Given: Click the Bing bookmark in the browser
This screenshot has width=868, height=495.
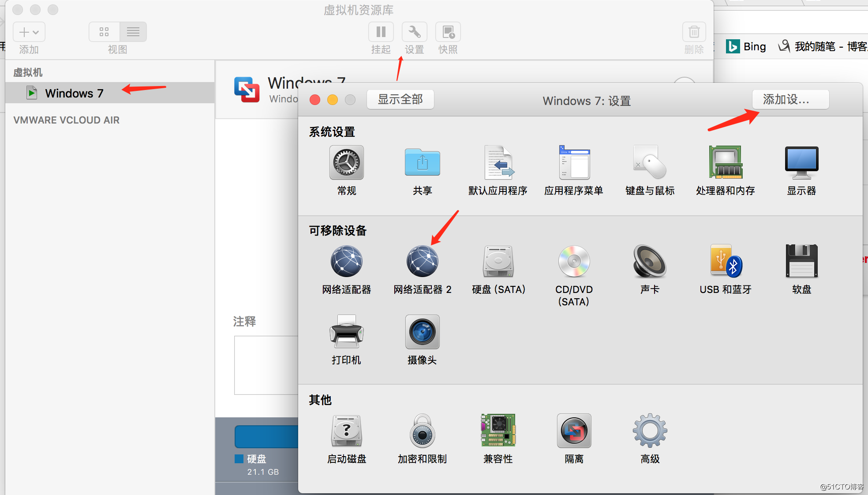Looking at the screenshot, I should tap(746, 46).
